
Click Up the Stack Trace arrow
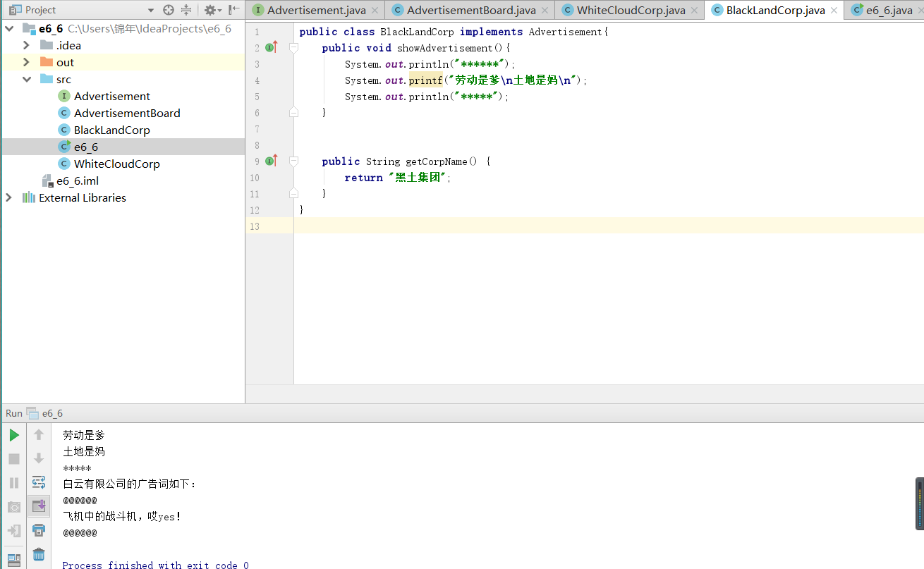click(39, 435)
